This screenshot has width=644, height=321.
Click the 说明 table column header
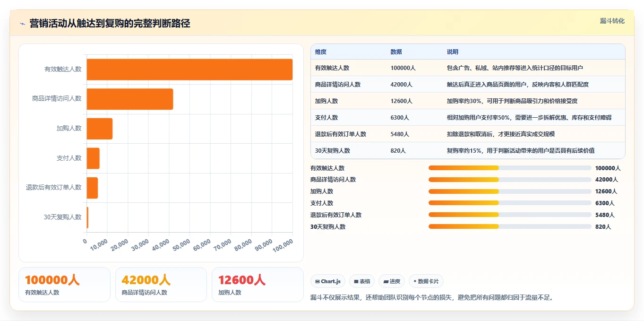click(453, 52)
